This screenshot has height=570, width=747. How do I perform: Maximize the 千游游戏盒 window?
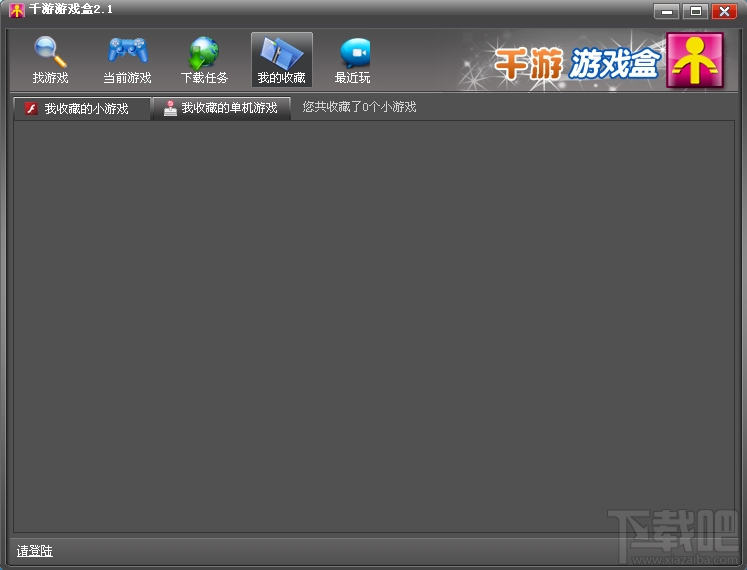click(696, 11)
